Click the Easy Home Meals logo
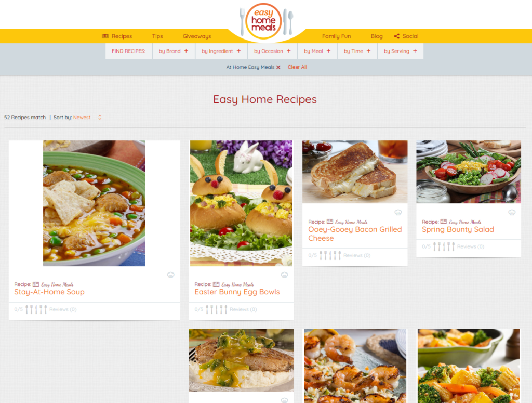The image size is (532, 403). (263, 21)
